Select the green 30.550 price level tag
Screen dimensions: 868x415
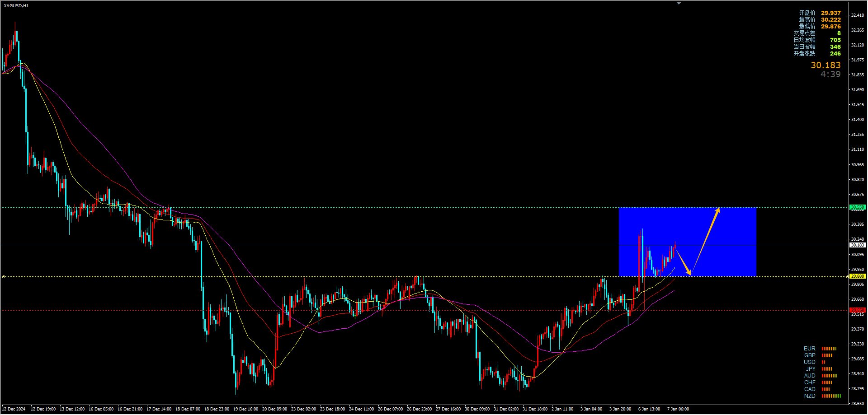click(857, 207)
